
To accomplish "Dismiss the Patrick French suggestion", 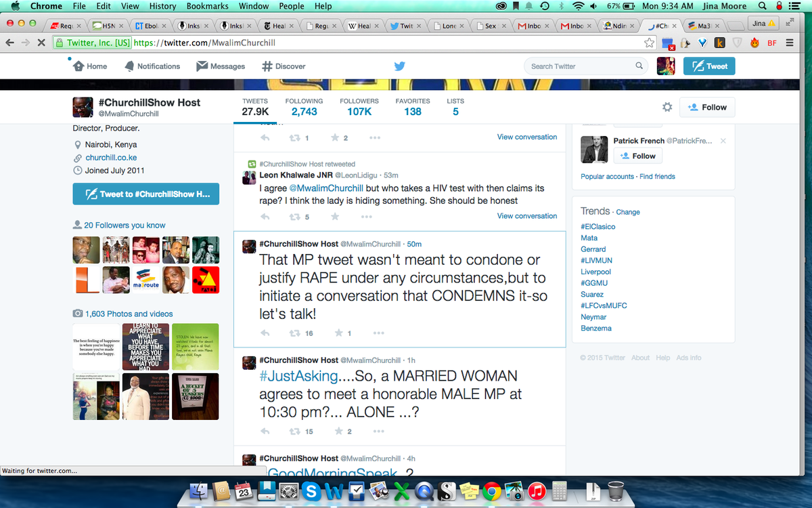I will tap(723, 141).
